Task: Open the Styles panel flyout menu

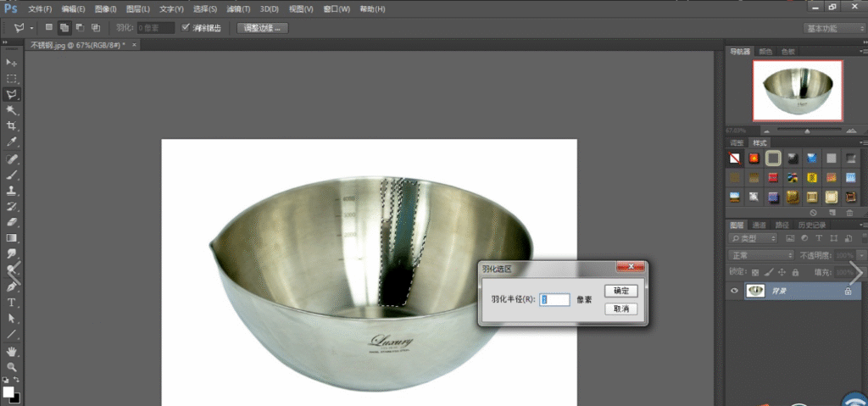Action: [862, 143]
